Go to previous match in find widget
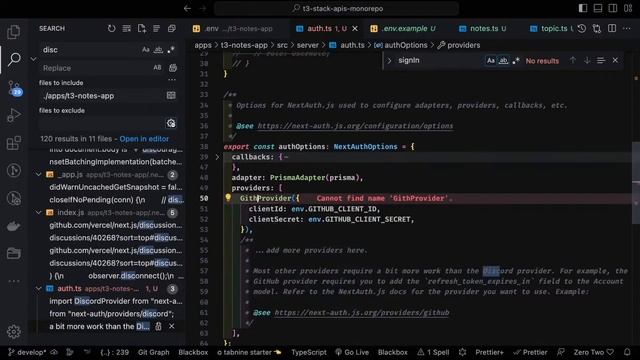This screenshot has height=360, width=640. (573, 60)
